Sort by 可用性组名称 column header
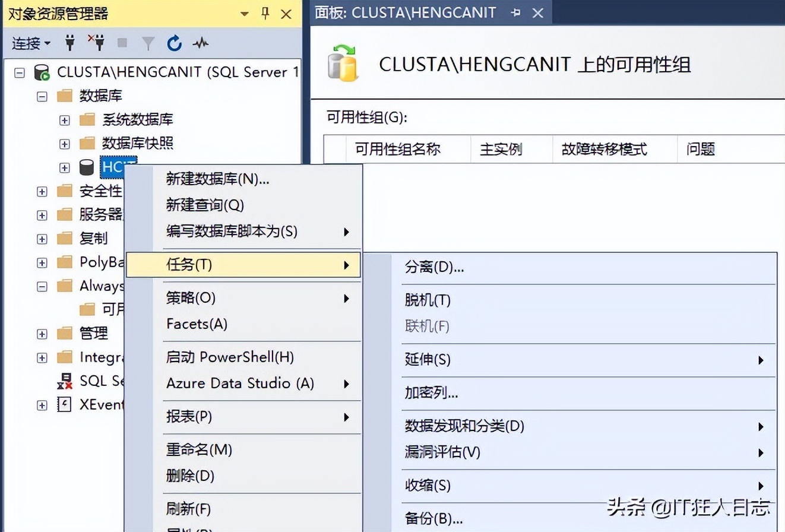Image resolution: width=785 pixels, height=532 pixels. (408, 148)
